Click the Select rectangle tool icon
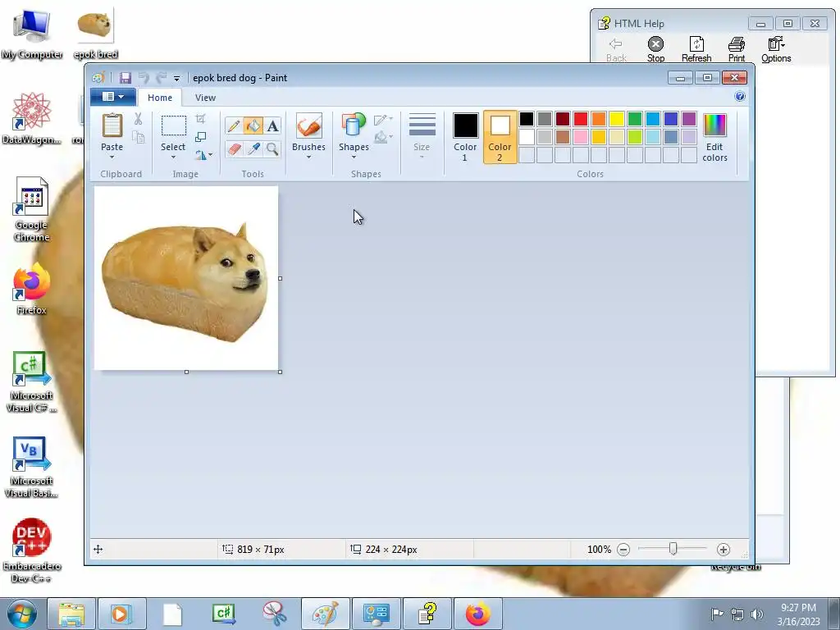The height and width of the screenshot is (630, 840). 174,126
